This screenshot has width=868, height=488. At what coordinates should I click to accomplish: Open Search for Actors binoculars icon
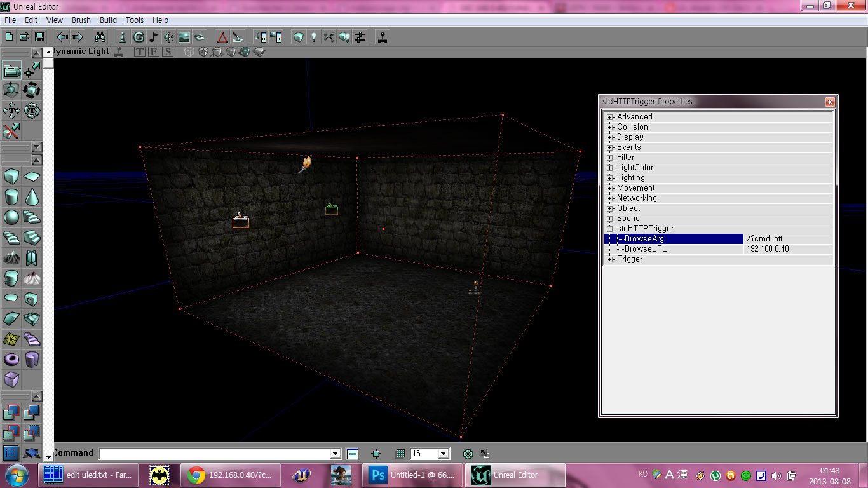pos(100,37)
